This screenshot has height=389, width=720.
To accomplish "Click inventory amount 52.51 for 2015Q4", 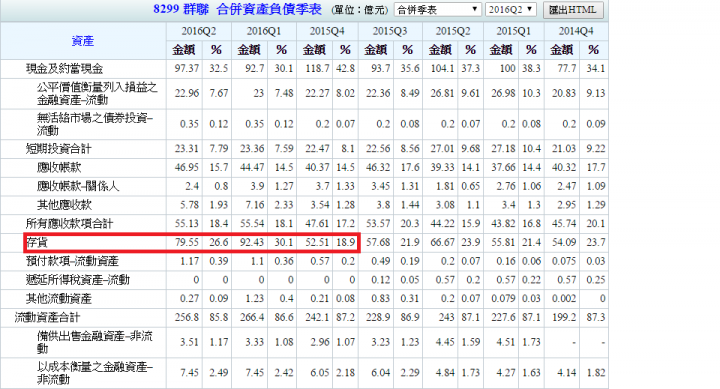I will click(x=317, y=242).
